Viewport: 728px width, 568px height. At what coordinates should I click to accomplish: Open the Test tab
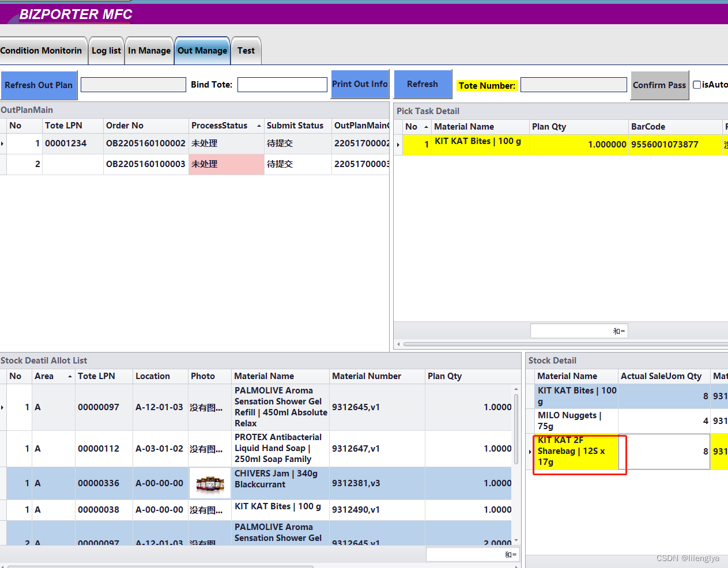click(246, 51)
